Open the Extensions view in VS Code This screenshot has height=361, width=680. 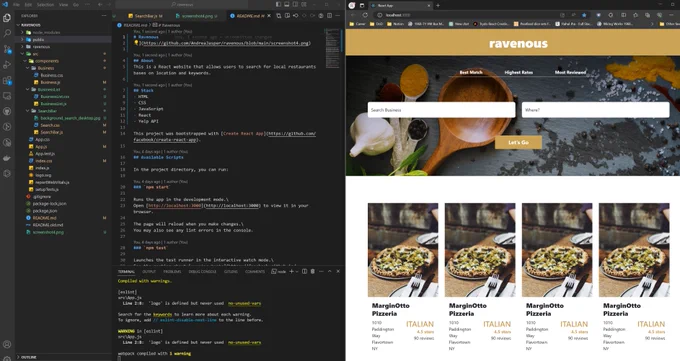(7, 80)
